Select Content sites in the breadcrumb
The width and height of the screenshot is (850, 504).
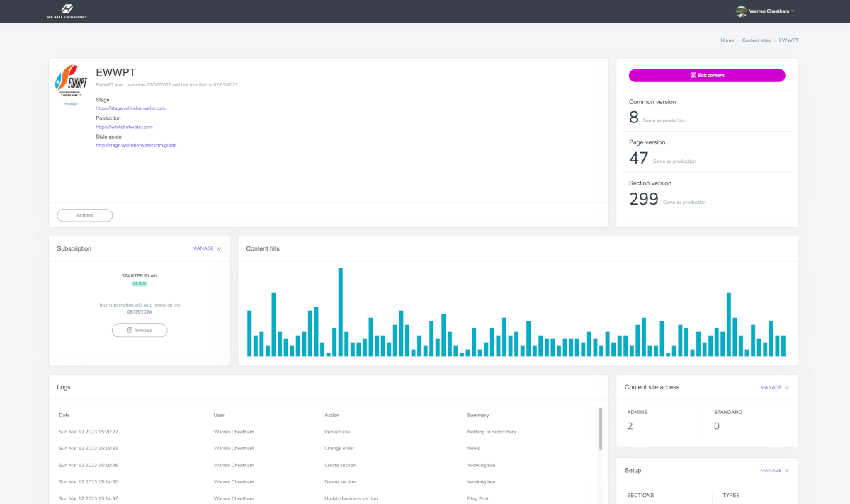756,40
